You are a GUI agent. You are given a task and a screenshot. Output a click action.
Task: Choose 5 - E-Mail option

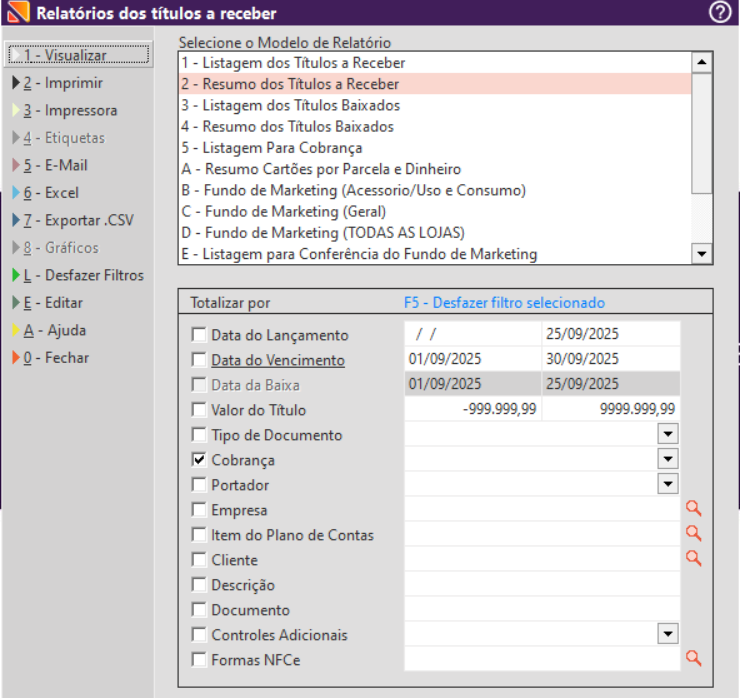coord(50,166)
